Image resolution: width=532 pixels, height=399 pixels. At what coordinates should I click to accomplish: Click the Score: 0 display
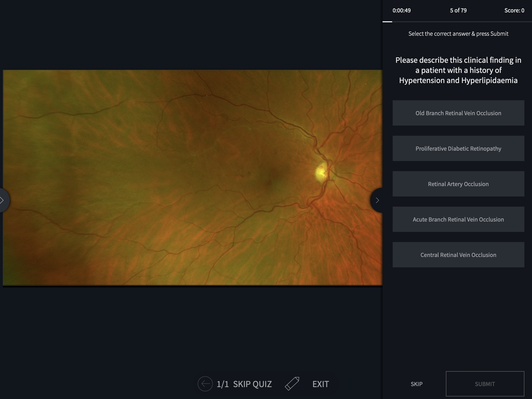[514, 10]
